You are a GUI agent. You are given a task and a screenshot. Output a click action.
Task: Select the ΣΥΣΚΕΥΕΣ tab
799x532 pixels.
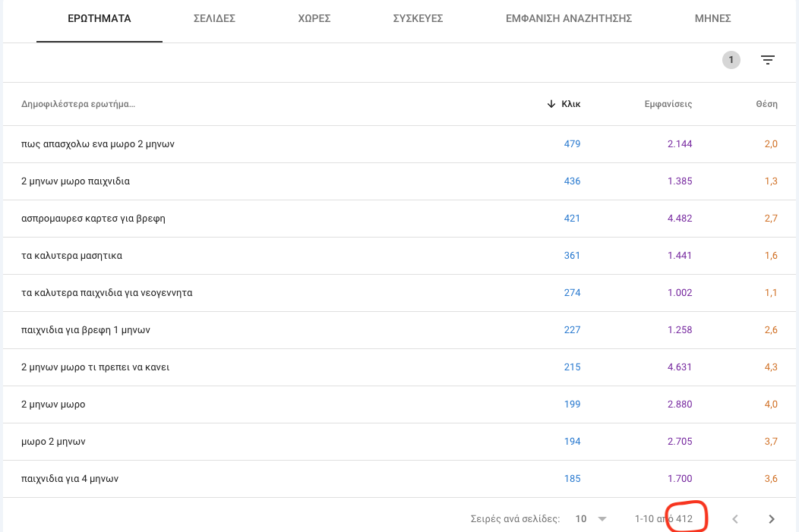[x=418, y=18]
